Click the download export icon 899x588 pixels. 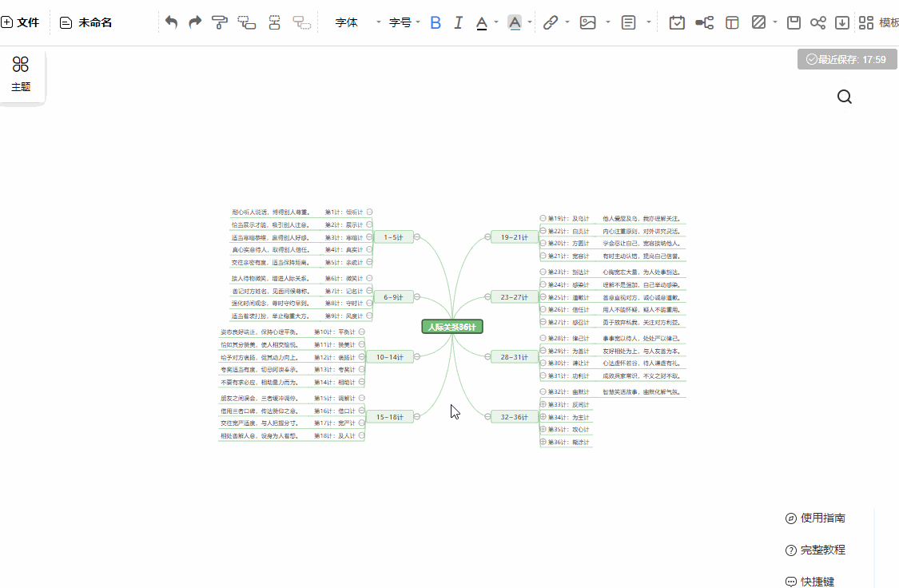pyautogui.click(x=841, y=22)
